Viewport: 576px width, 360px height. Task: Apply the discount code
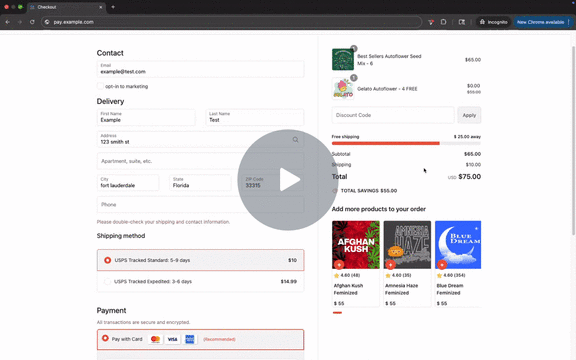tap(469, 115)
